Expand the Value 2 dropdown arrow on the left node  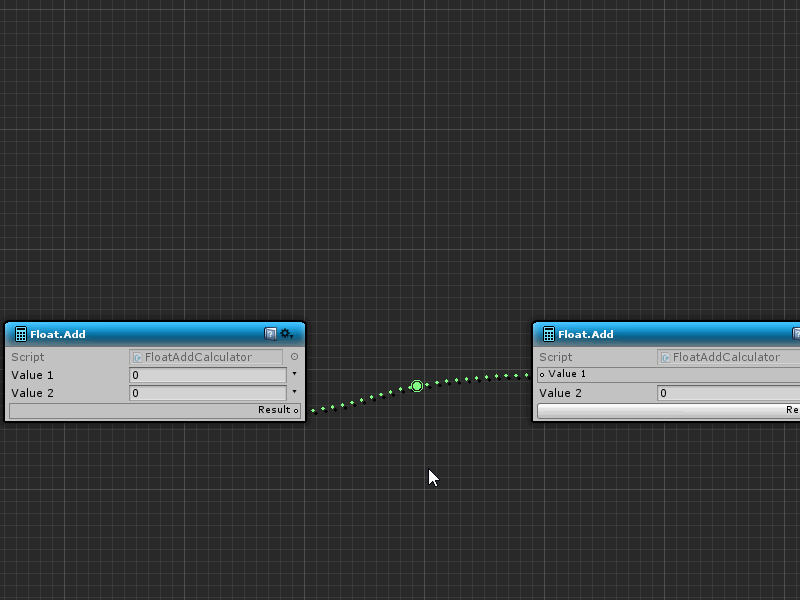pos(294,392)
